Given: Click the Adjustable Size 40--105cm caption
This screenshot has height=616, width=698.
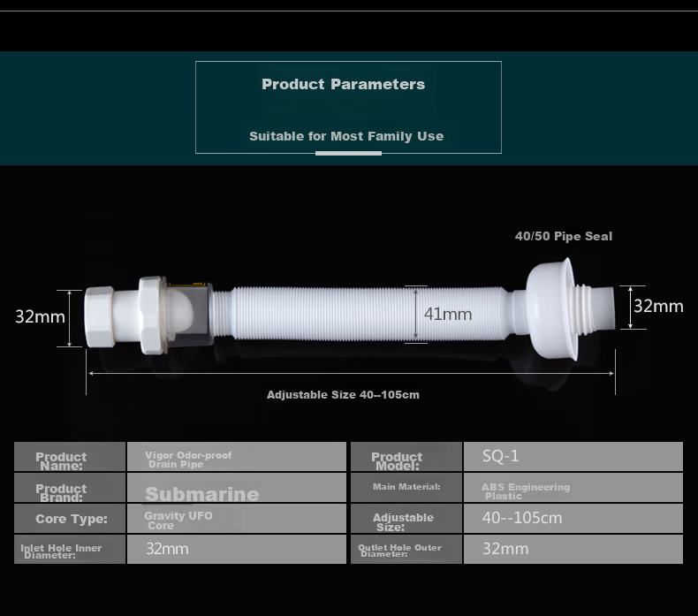Looking at the screenshot, I should pos(343,395).
